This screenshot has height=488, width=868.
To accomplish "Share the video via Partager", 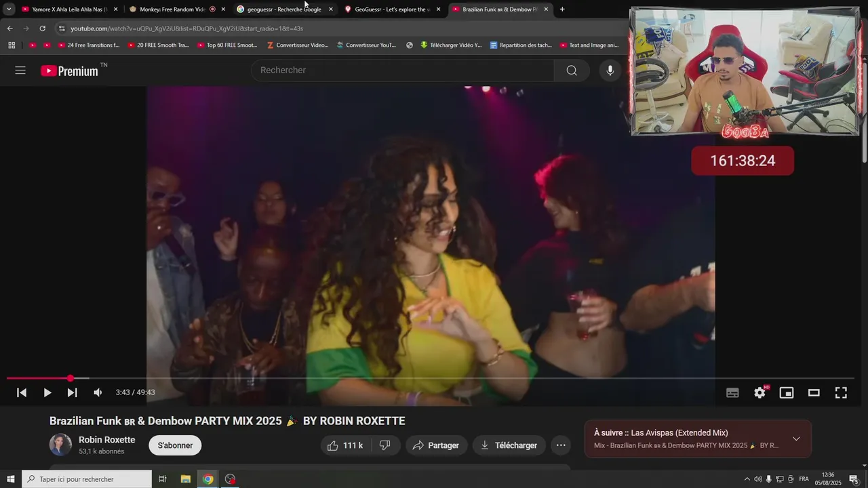I will coord(436,445).
